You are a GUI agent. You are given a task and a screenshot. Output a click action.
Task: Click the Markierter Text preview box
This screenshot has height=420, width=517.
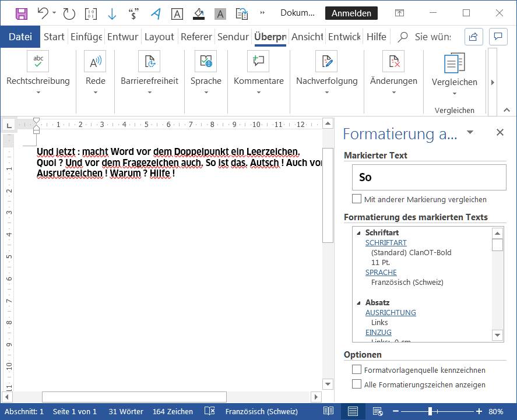click(x=429, y=177)
